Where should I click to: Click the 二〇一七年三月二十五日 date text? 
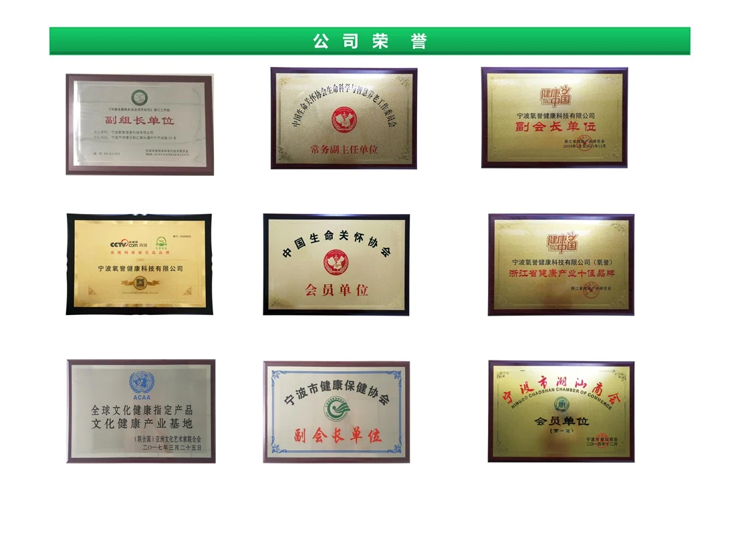(172, 447)
